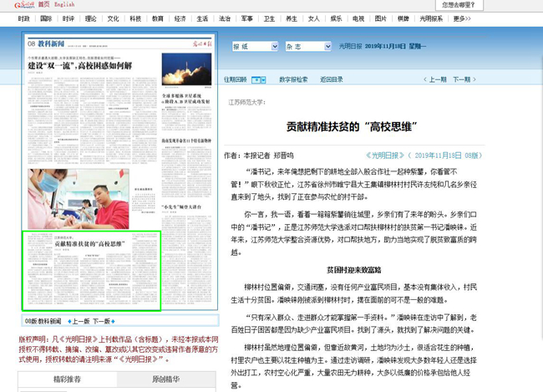Click 返回目录 link

pyautogui.click(x=332, y=79)
